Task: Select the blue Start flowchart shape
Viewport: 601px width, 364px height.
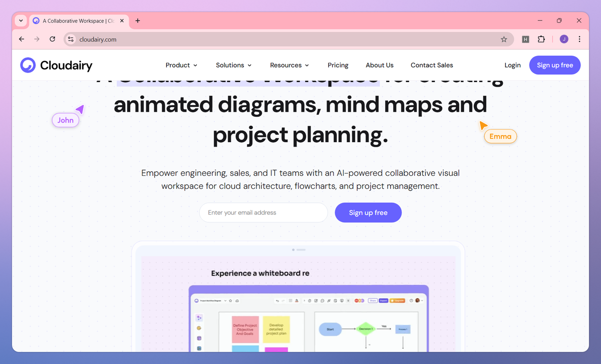Action: point(330,329)
